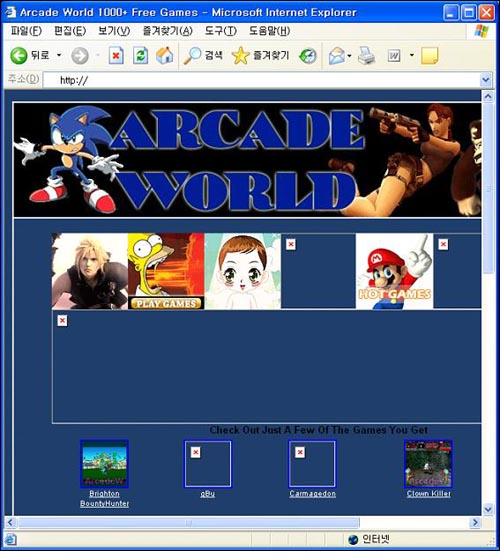Viewport: 500px width, 551px height.
Task: Open the Back history dropdown arrow
Action: (59, 55)
